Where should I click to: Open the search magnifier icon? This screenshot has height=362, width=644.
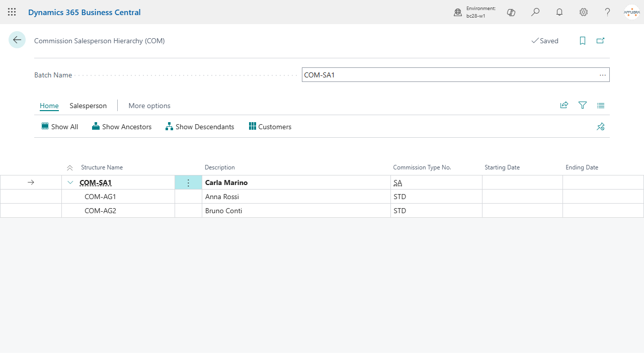click(x=535, y=12)
